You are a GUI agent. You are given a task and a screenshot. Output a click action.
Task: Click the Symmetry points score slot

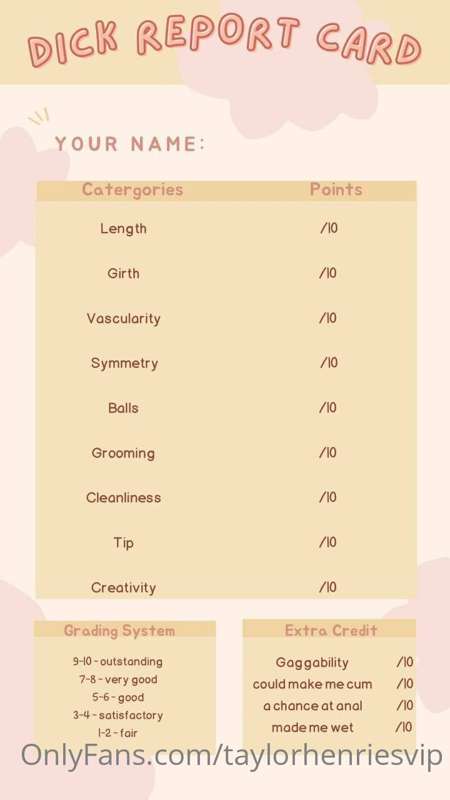[x=329, y=363]
